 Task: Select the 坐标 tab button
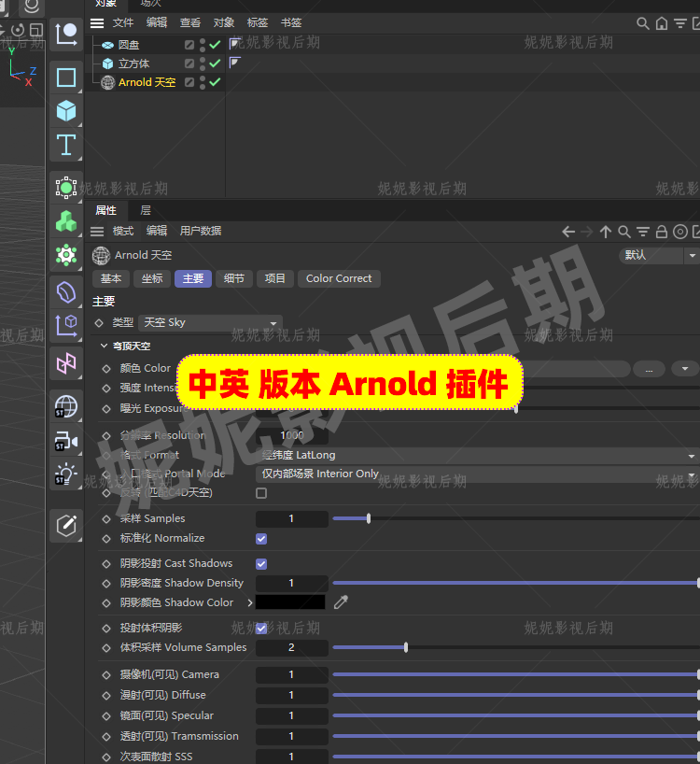[x=152, y=278]
